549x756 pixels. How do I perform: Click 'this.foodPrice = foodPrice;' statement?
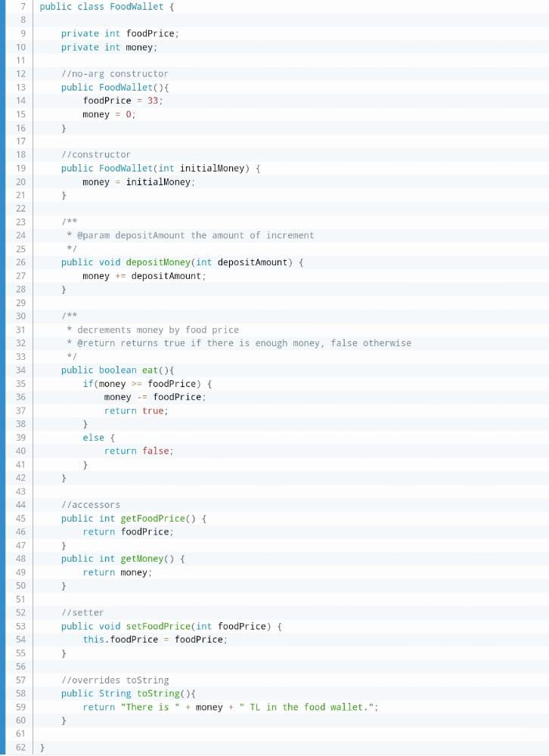[155, 640]
